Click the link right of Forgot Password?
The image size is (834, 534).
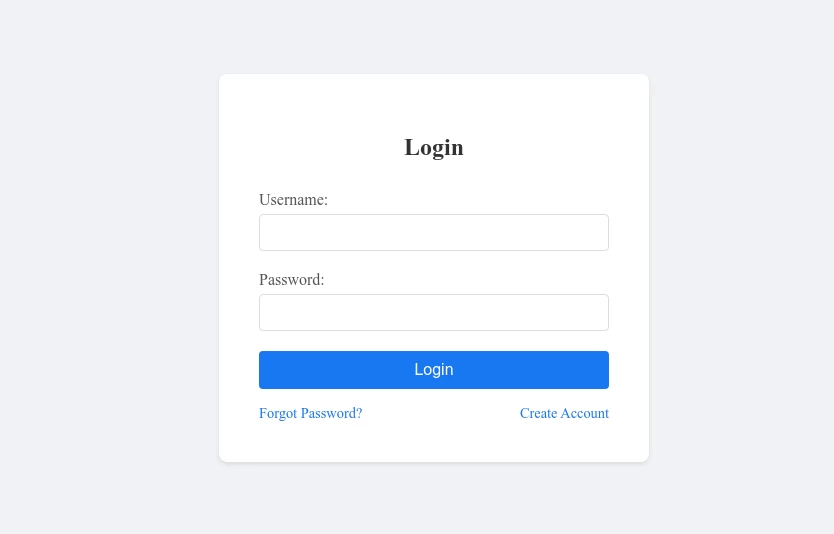click(564, 413)
